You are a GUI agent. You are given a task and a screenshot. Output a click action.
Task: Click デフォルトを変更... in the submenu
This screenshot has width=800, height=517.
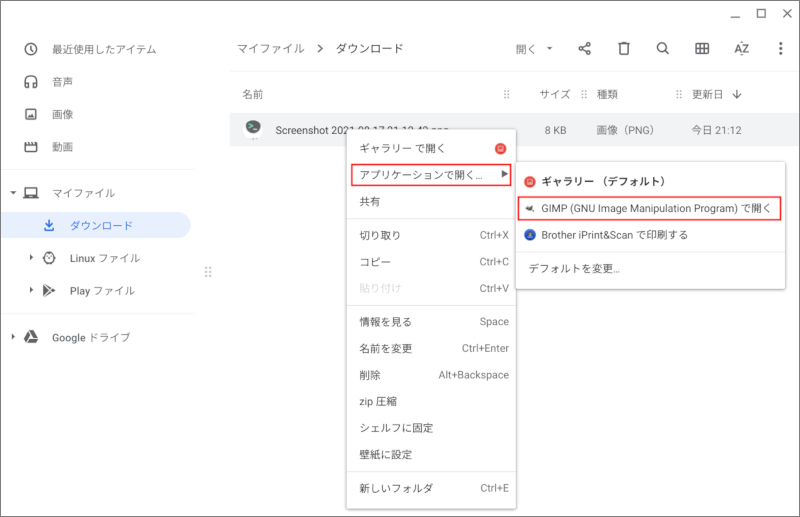(x=574, y=268)
